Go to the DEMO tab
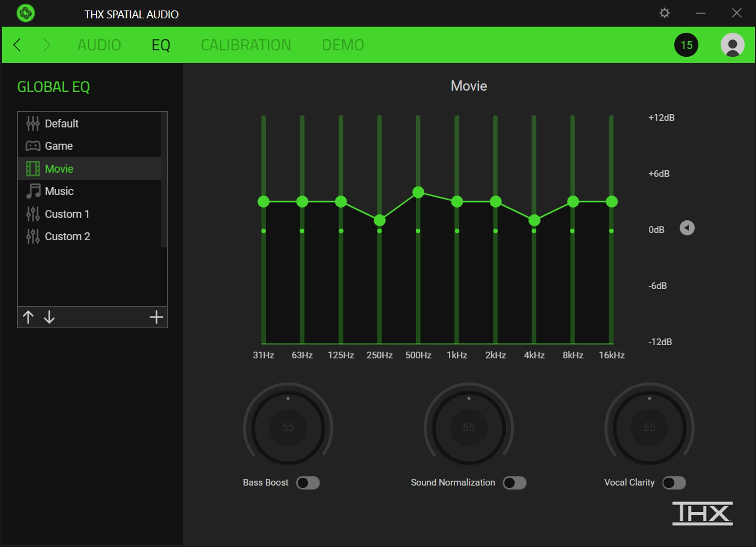Screen dimensions: 756x547 [343, 45]
